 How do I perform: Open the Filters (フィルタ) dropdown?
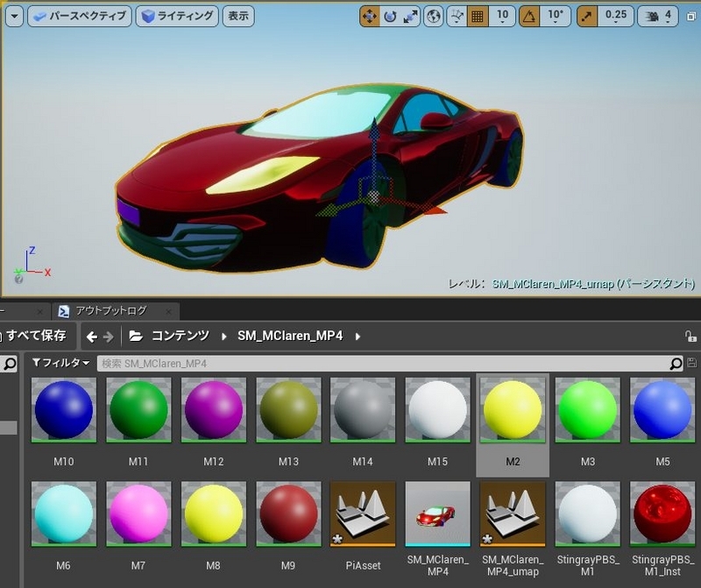[x=60, y=363]
